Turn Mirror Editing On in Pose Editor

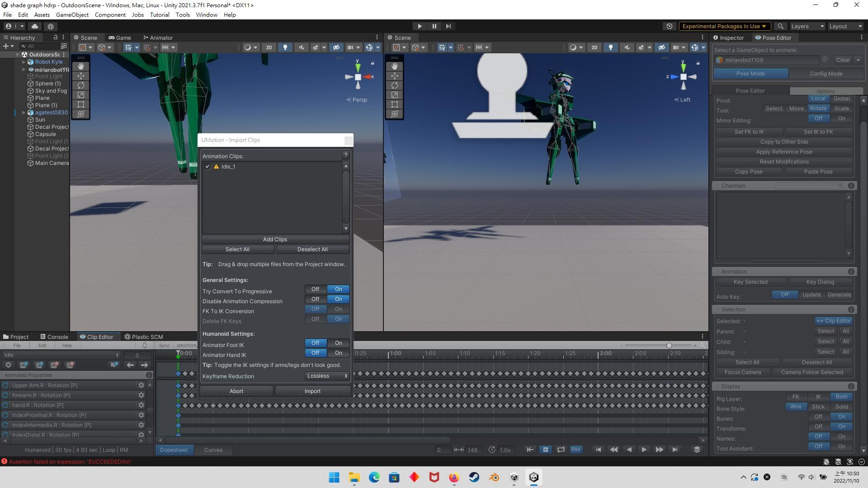point(841,118)
